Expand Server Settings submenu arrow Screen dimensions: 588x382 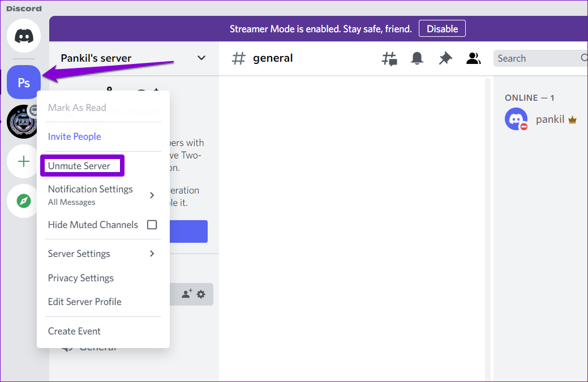pyautogui.click(x=152, y=254)
